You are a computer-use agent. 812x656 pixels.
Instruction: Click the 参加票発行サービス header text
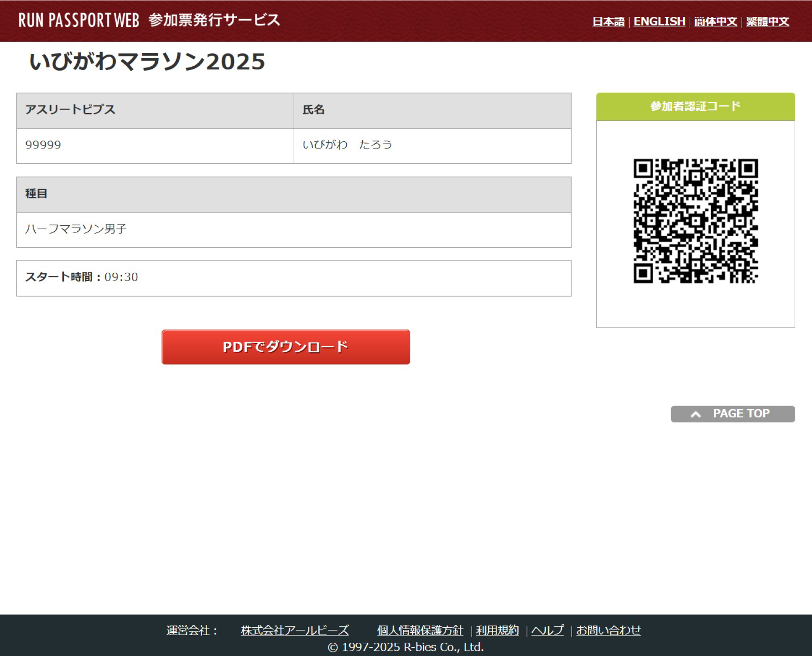click(x=214, y=21)
